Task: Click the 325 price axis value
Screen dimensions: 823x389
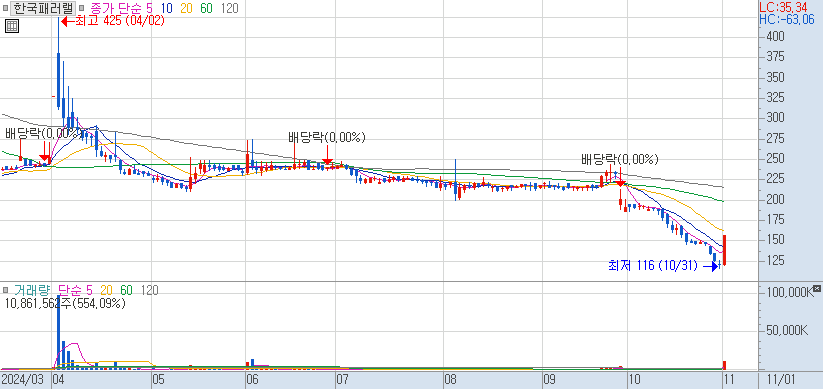Action: (775, 98)
